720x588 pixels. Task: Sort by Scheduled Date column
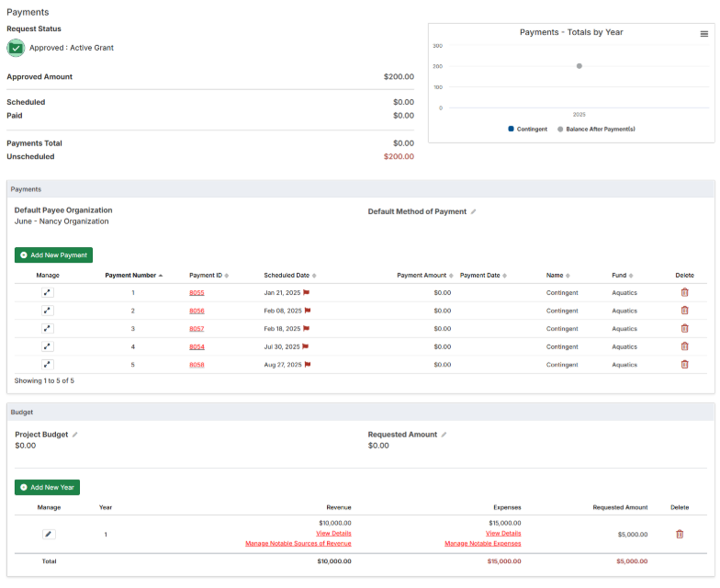pos(290,276)
